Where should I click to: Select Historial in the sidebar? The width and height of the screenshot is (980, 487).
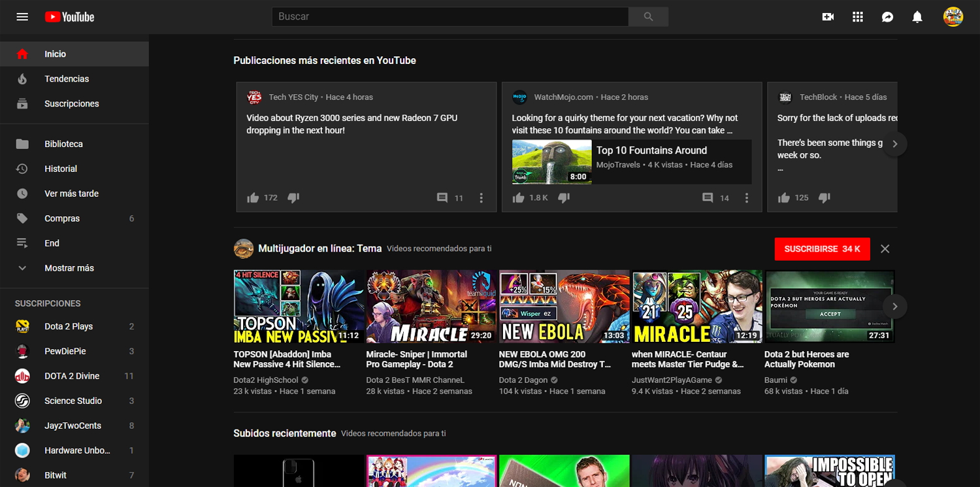(60, 168)
